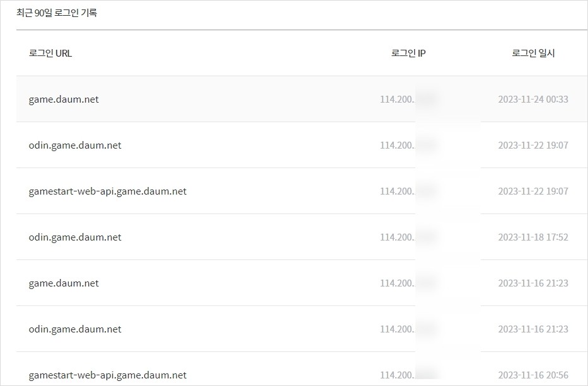The height and width of the screenshot is (386, 588).
Task: Click the 19:07 timestamp in the gamestart-web-api row
Action: coord(533,191)
